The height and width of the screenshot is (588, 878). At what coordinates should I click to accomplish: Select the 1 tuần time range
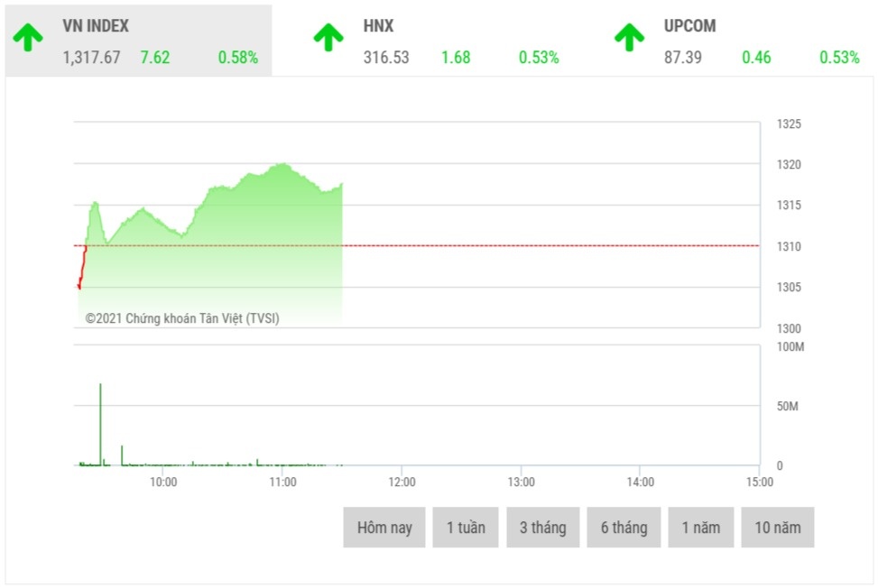pos(466,528)
